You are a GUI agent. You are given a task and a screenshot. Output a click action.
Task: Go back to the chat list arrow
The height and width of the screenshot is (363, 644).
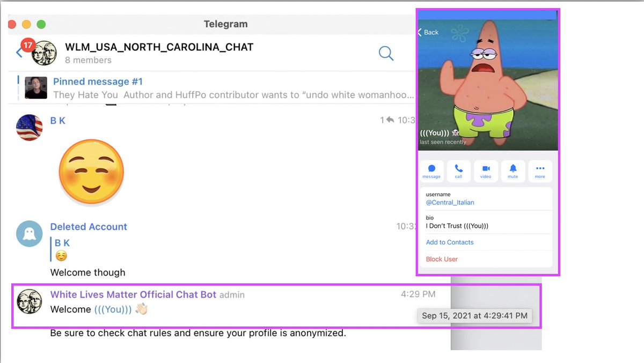(x=19, y=53)
